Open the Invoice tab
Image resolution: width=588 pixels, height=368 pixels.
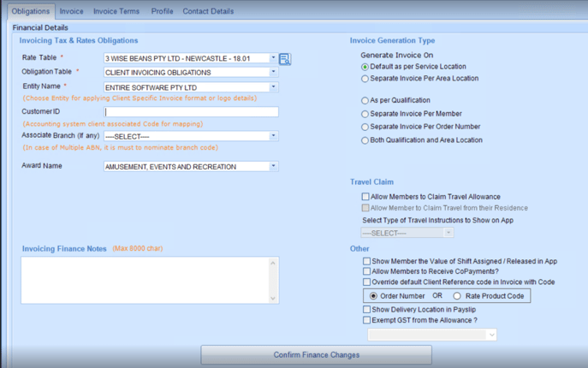click(71, 11)
